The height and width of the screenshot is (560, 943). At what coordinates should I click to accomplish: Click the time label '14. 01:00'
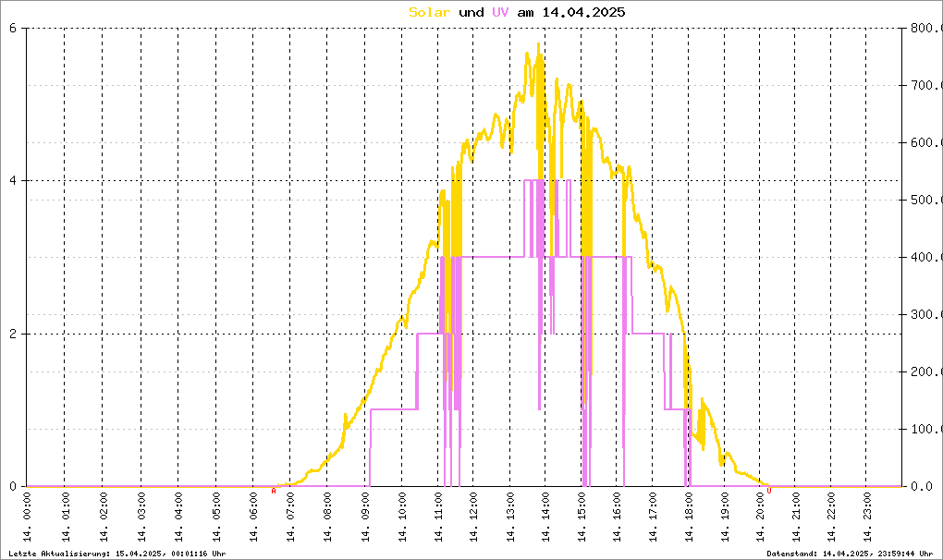point(66,517)
